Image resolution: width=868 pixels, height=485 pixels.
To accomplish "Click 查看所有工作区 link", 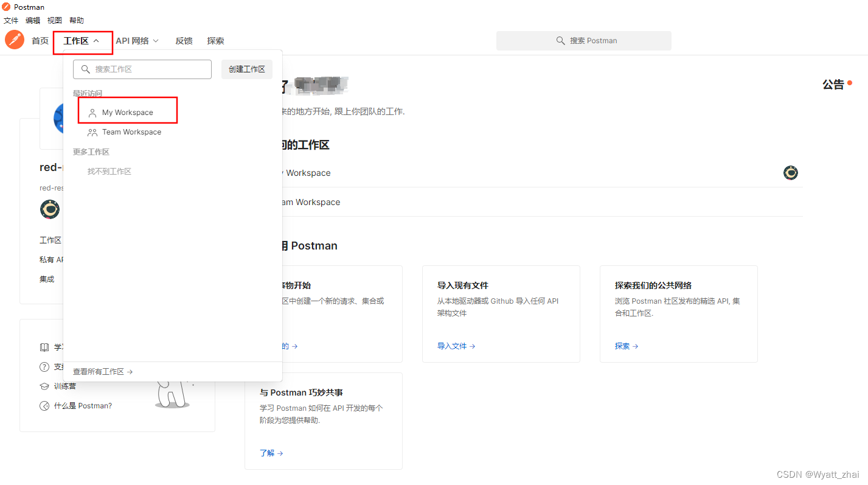I will coord(103,372).
